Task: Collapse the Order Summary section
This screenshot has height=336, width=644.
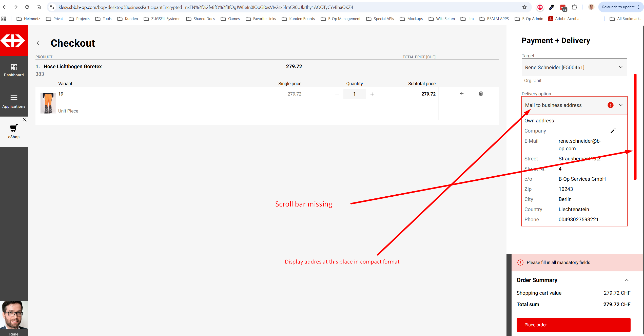Action: click(627, 280)
